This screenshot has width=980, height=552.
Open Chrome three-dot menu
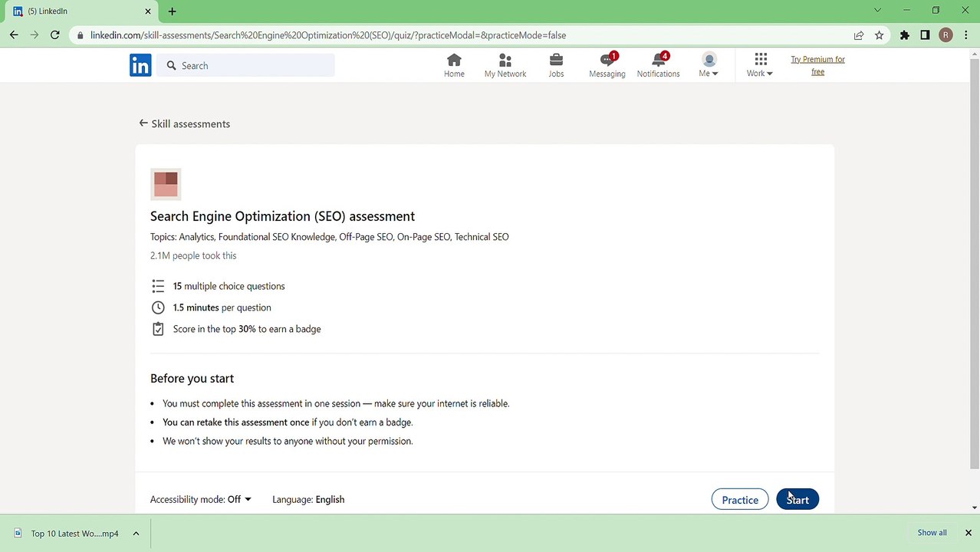tap(966, 35)
